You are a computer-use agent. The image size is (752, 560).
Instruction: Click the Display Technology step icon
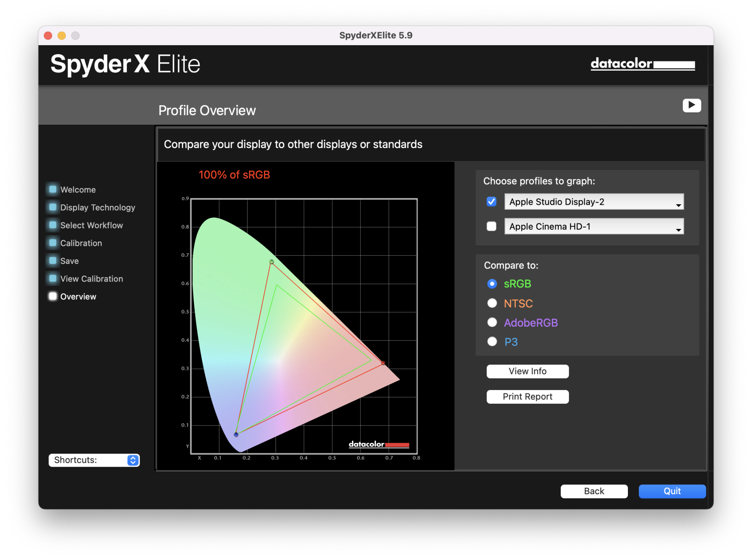click(x=53, y=207)
